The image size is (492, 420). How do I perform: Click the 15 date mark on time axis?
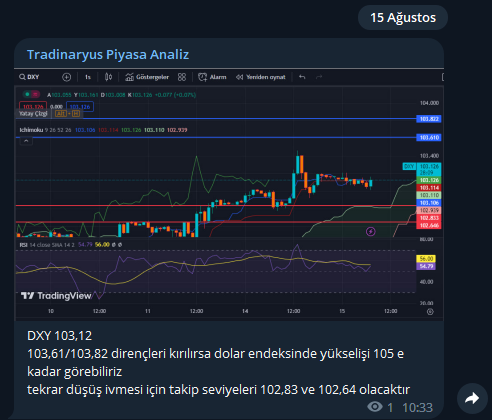342,311
